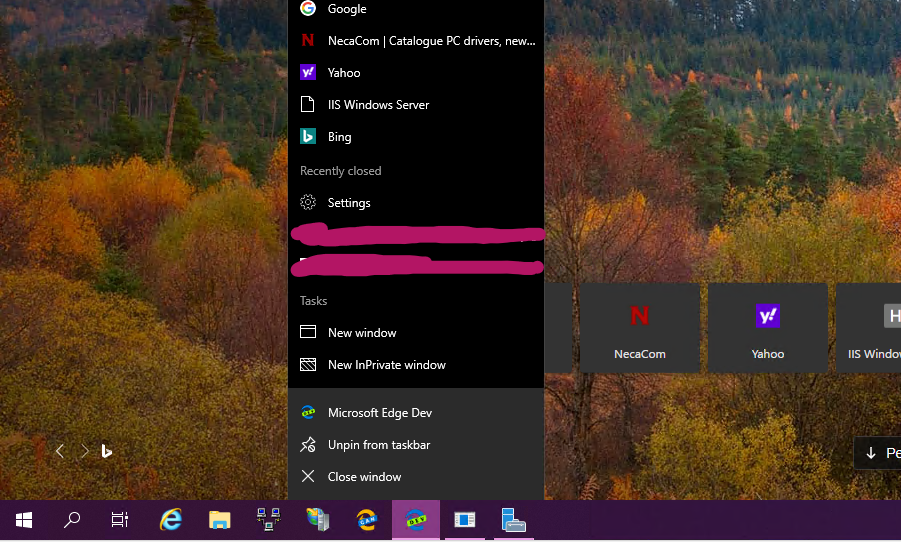Viewport: 901px width, 542px height.
Task: Click the Bing logo beside image arrows
Action: [107, 451]
